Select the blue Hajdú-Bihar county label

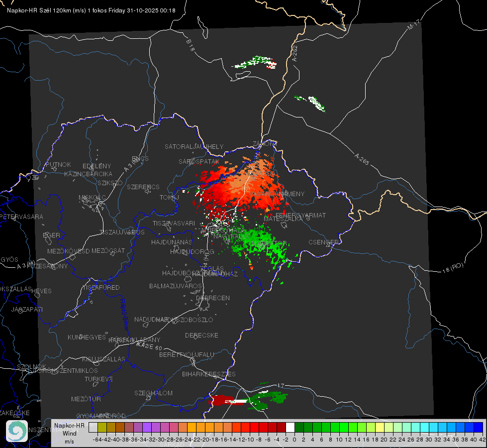[x=124, y=315]
